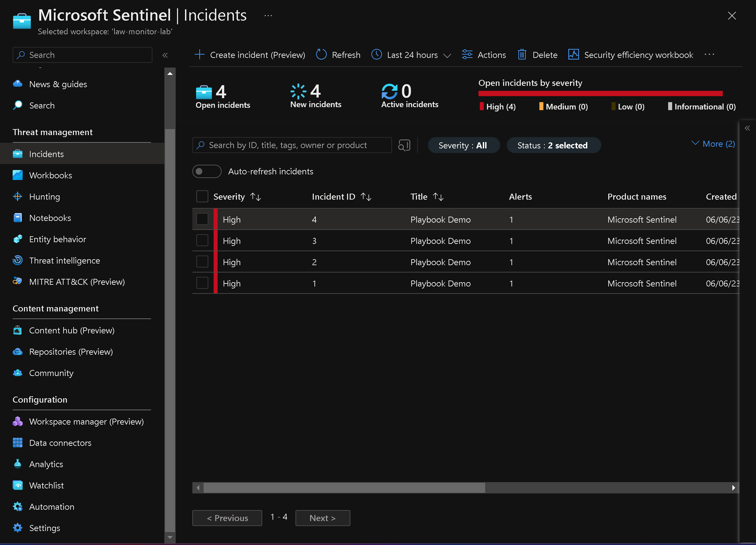Click the Community people icon
The image size is (756, 545).
[18, 373]
